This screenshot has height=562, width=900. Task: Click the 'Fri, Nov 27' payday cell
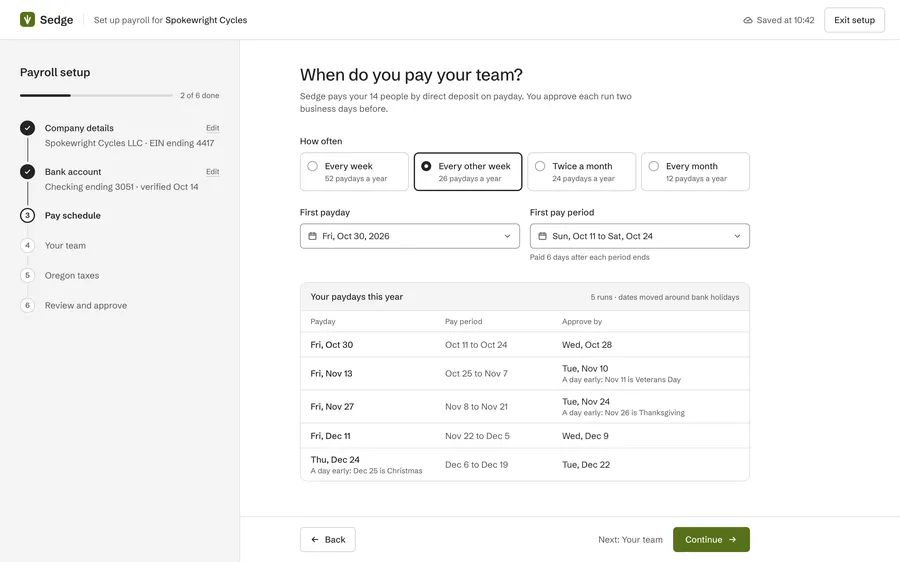(332, 406)
